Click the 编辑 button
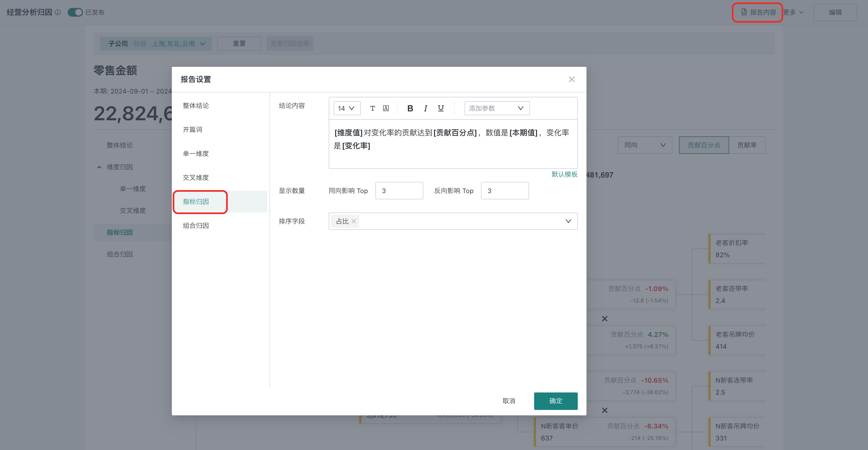 pyautogui.click(x=835, y=13)
